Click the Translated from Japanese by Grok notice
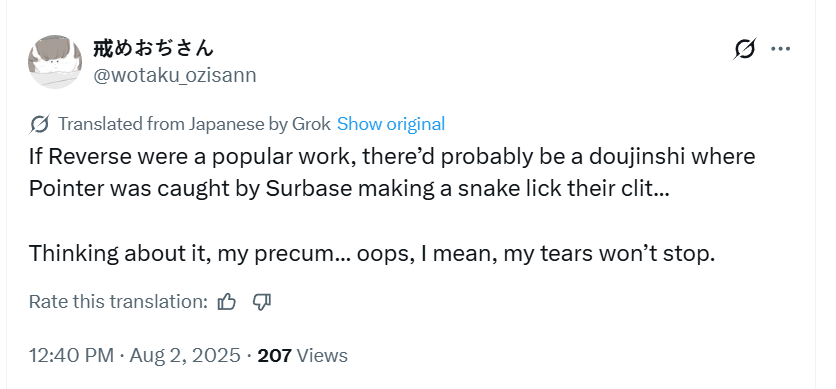The image size is (836, 389). [194, 124]
